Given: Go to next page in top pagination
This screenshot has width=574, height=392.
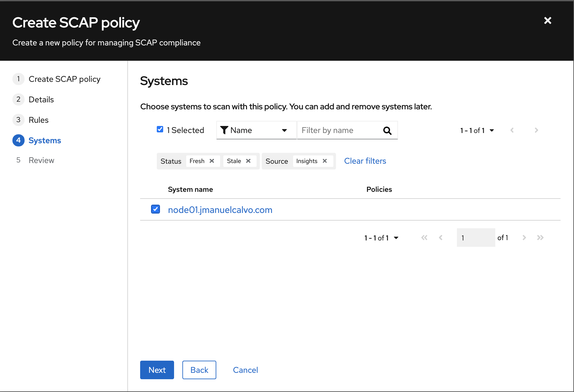Looking at the screenshot, I should pos(536,130).
